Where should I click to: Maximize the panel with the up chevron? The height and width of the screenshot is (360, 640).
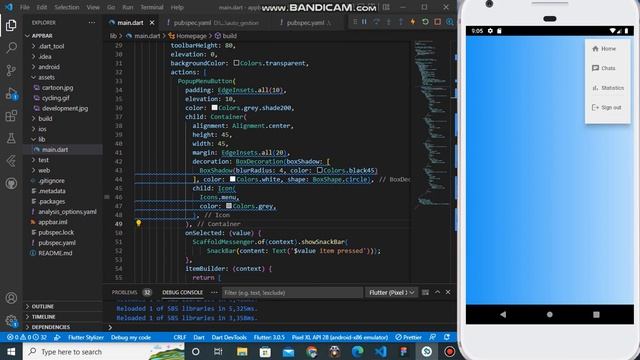pyautogui.click(x=437, y=292)
